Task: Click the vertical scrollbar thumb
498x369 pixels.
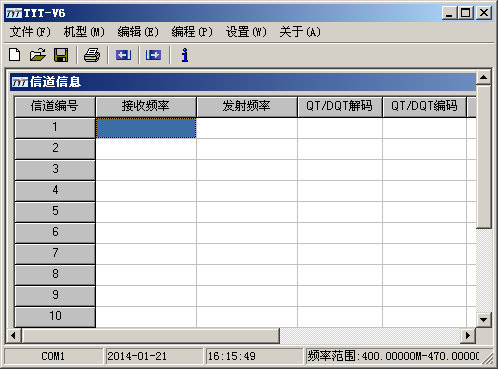Action: pos(483,157)
